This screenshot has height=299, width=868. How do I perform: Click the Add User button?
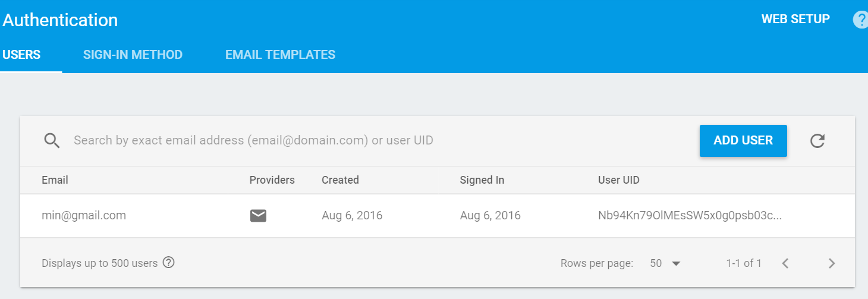tap(743, 141)
